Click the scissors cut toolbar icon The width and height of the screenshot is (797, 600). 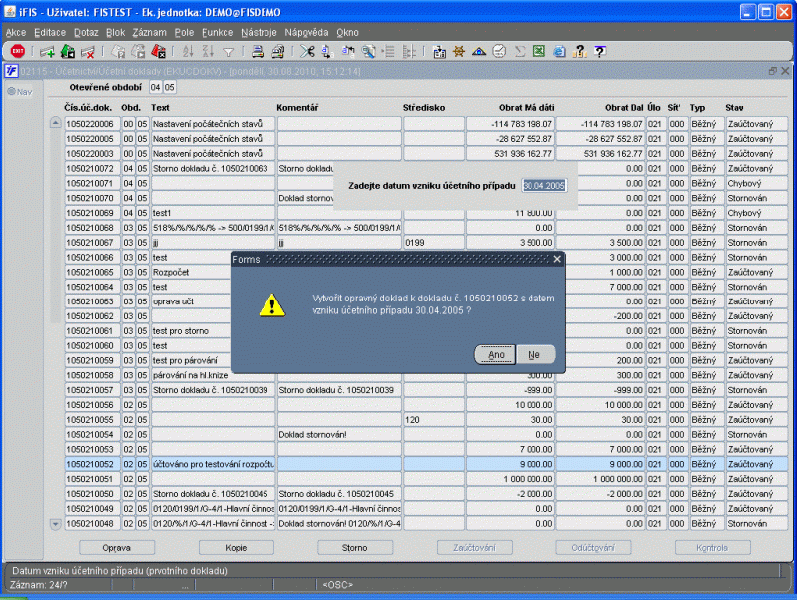click(307, 51)
